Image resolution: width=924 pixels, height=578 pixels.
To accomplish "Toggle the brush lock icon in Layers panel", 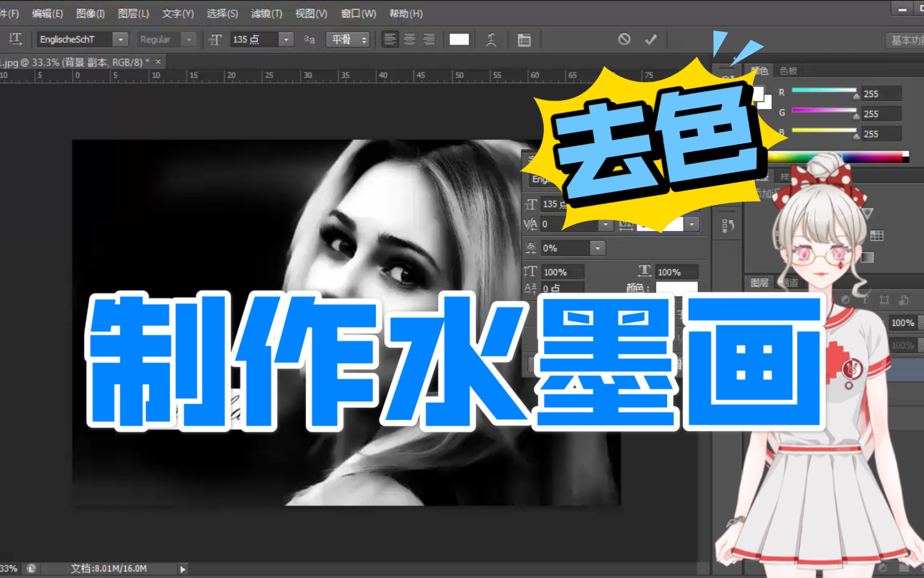I will 865,300.
